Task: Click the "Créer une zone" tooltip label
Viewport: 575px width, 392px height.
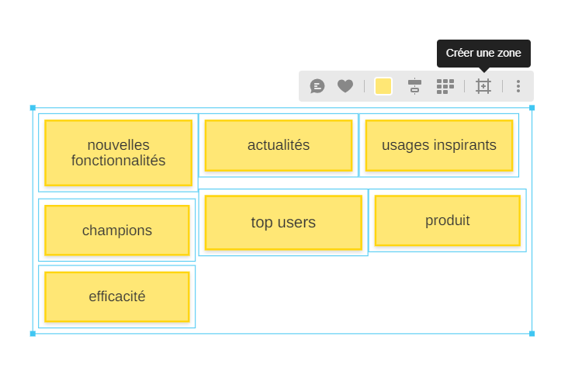Action: click(x=483, y=54)
